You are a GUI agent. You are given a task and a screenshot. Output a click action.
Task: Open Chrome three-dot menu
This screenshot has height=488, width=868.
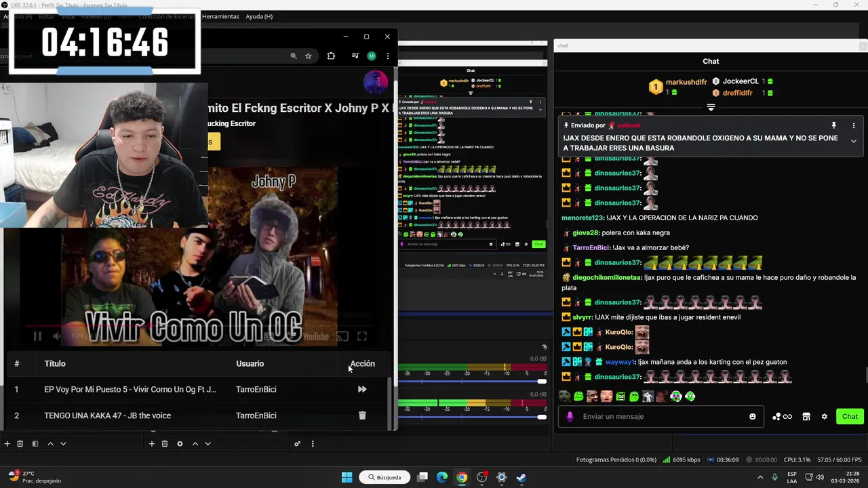coord(388,56)
